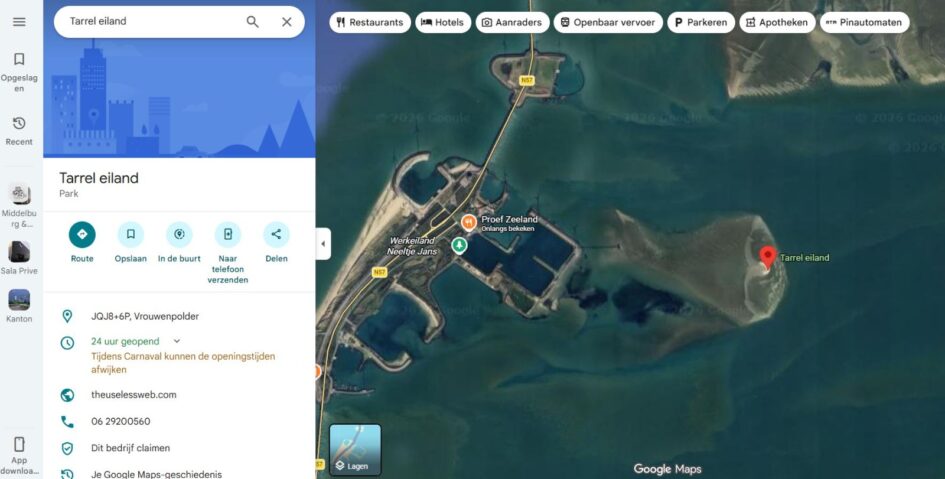Click Dit bedrijf claimen
The width and height of the screenshot is (945, 479).
(x=130, y=448)
